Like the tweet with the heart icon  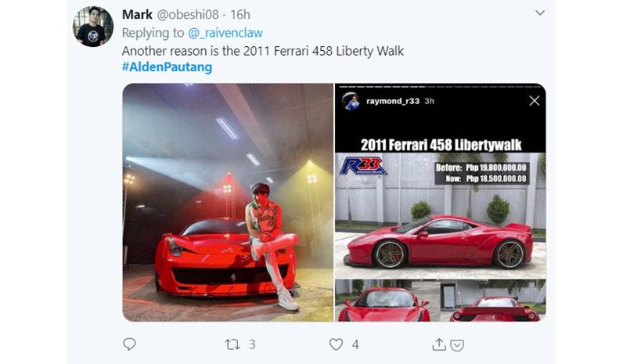tap(336, 344)
